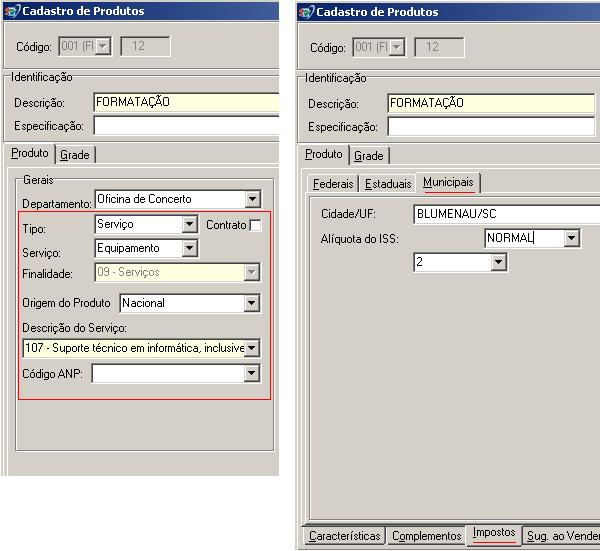Image resolution: width=600 pixels, height=551 pixels.
Task: Open the Serviço dropdown showing Equipamento
Action: (189, 248)
